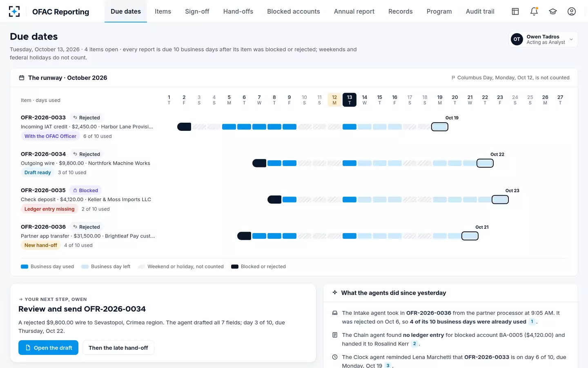Open the notifications bell

click(534, 11)
